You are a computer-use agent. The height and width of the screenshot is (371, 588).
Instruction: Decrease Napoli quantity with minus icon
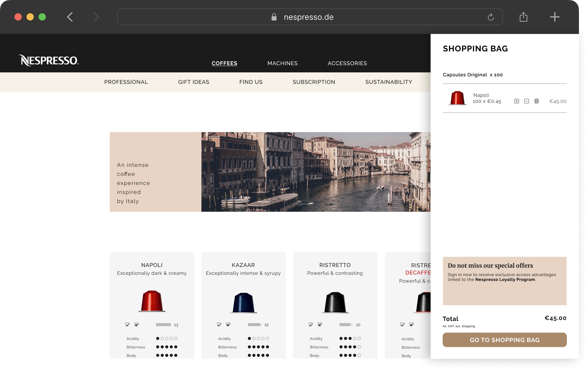526,101
